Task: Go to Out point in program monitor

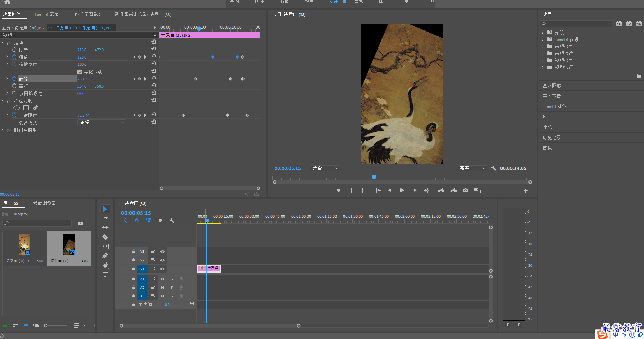Action: click(x=426, y=190)
